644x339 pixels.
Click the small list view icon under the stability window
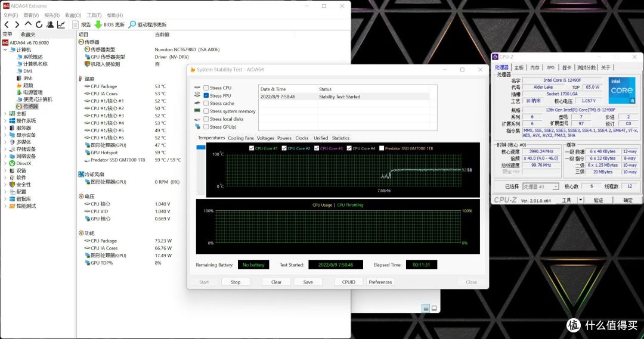coord(426,308)
